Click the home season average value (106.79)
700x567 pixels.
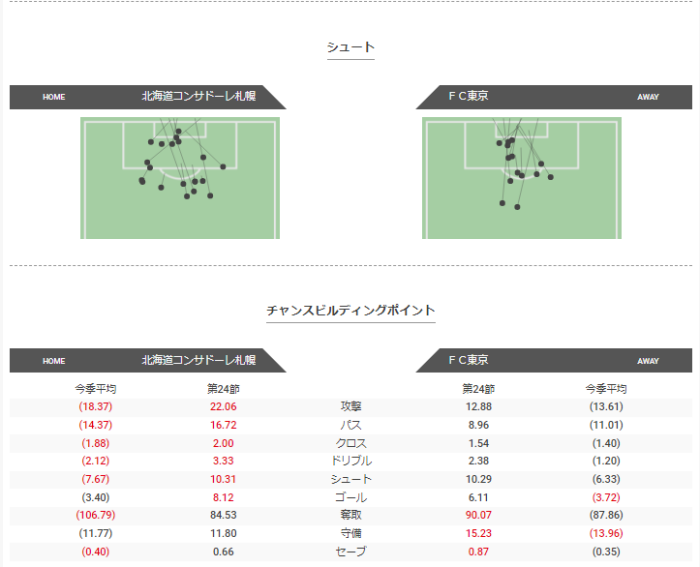(x=96, y=515)
